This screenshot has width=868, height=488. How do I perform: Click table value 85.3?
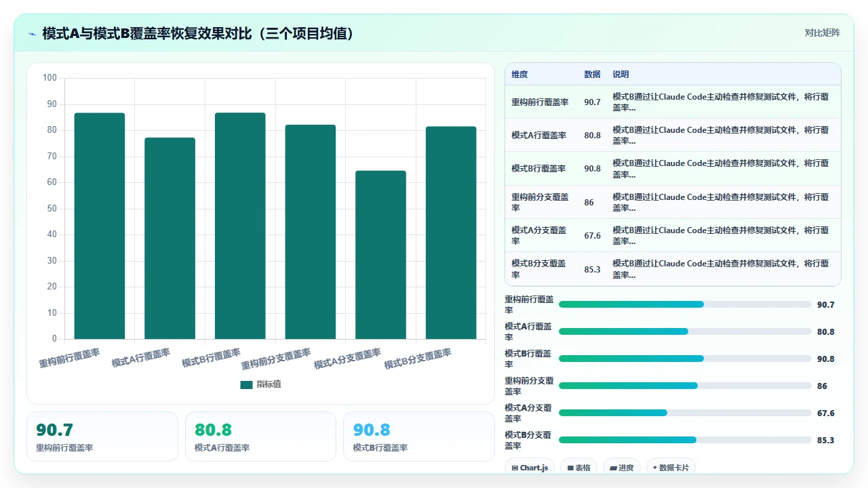[592, 268]
